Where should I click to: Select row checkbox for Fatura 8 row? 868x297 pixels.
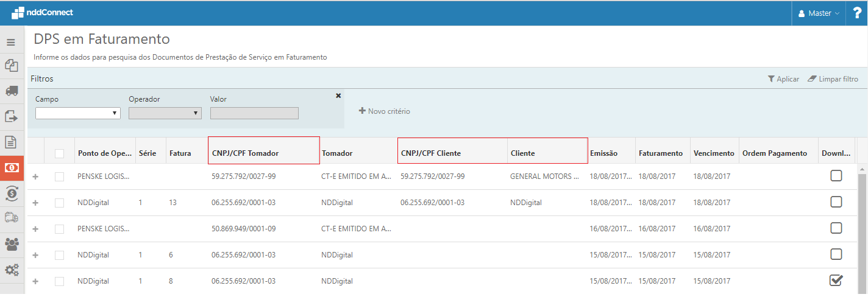pos(59,281)
